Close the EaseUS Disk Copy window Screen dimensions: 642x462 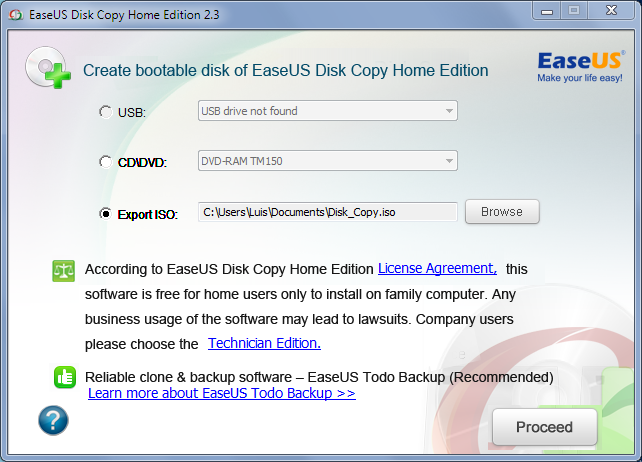612,10
